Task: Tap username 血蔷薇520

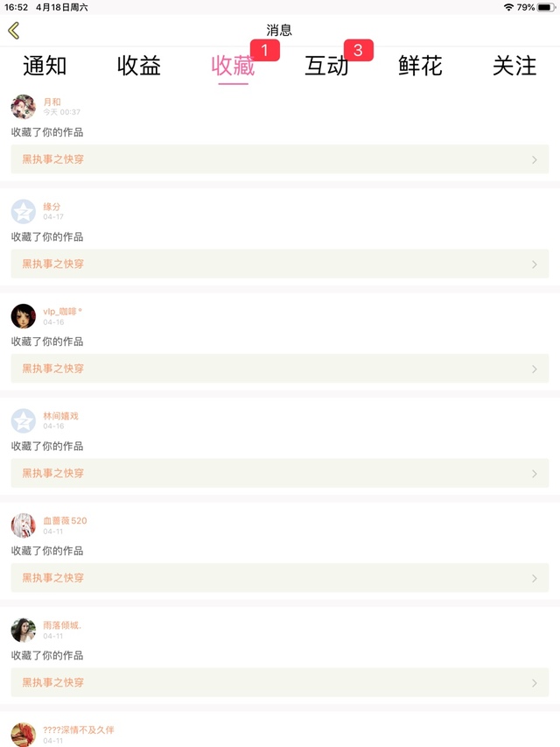Action: tap(66, 521)
